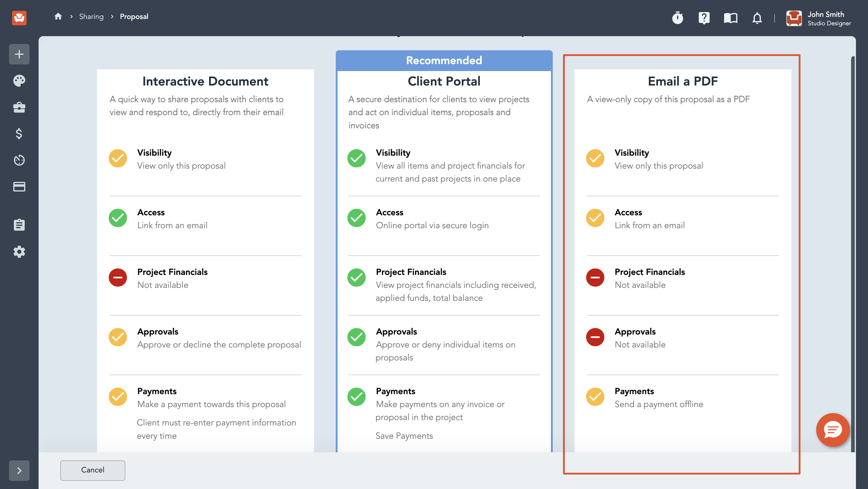
Task: Click the page vertical scrollbar
Action: pyautogui.click(x=853, y=254)
